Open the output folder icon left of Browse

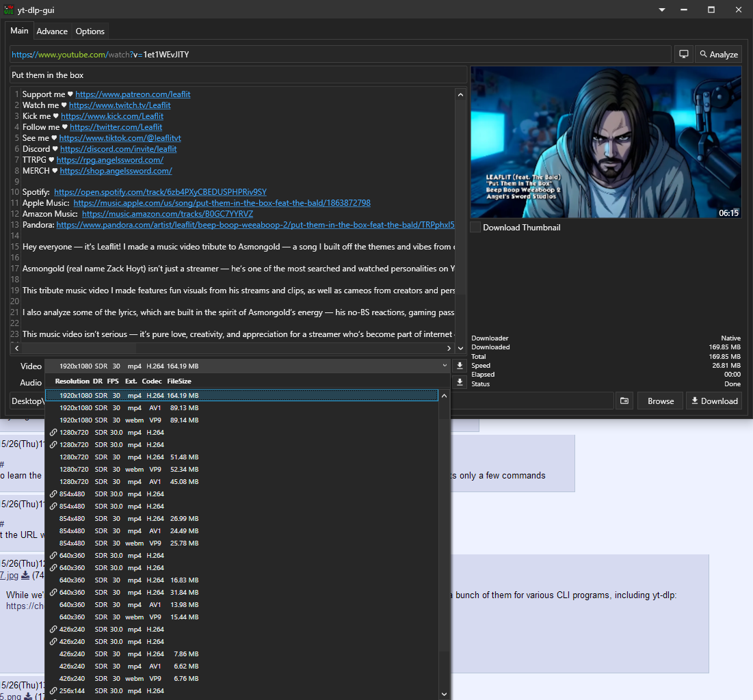click(624, 401)
